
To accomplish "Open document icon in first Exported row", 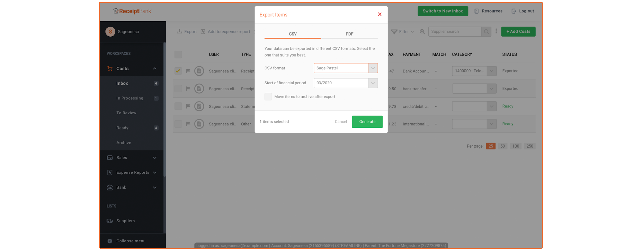I will click(x=199, y=71).
